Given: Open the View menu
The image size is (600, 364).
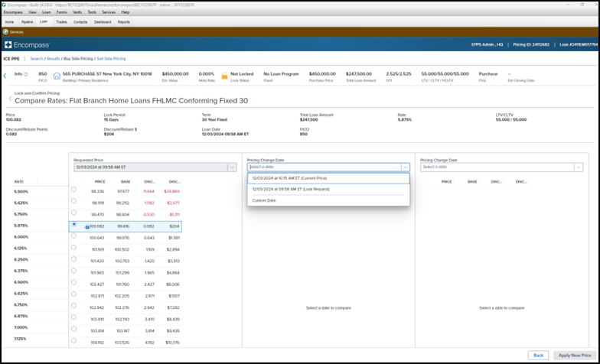Looking at the screenshot, I should coord(32,12).
